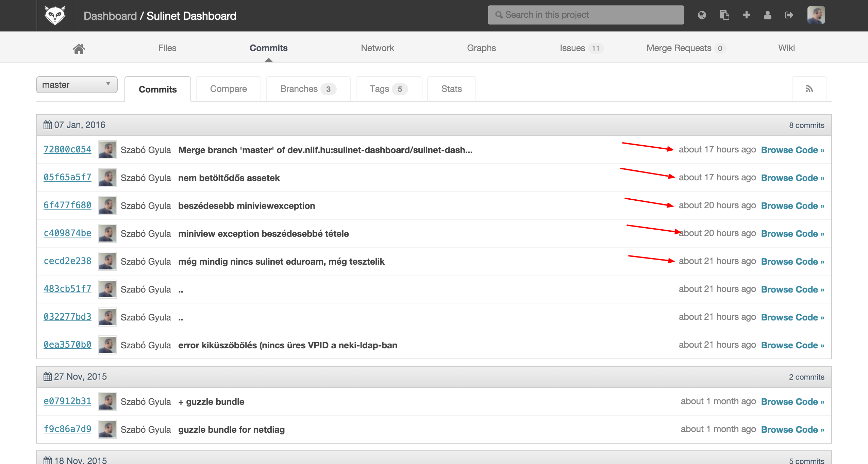Image resolution: width=868 pixels, height=464 pixels.
Task: Browse Code for commit cecd2e238
Action: [792, 262]
